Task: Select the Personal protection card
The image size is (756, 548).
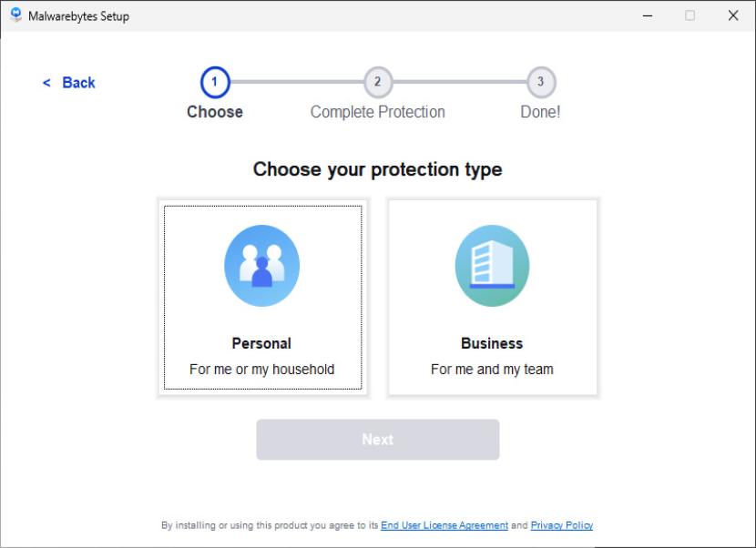Action: pos(262,298)
